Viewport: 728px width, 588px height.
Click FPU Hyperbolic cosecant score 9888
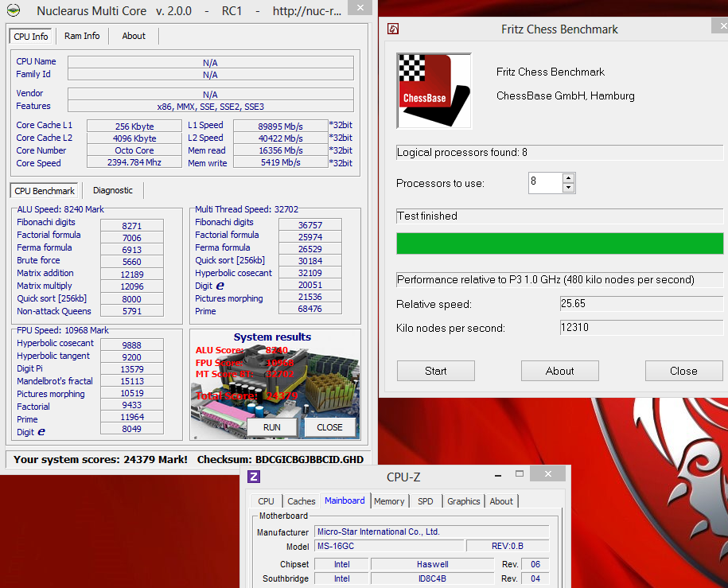tap(132, 345)
